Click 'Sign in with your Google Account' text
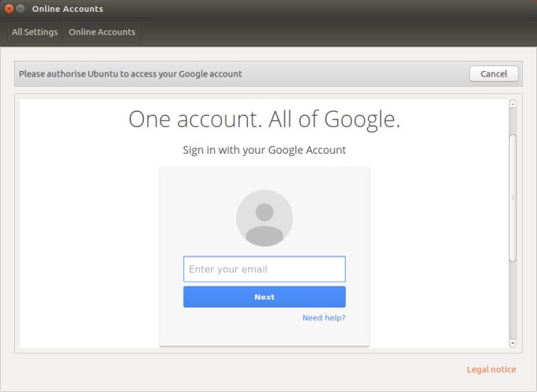Screen dimensions: 537x392 click(265, 150)
